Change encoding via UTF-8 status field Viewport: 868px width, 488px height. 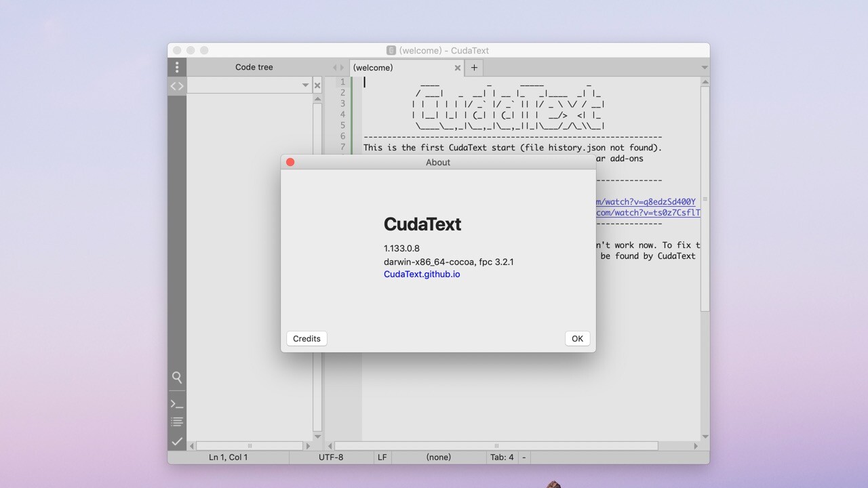click(331, 457)
